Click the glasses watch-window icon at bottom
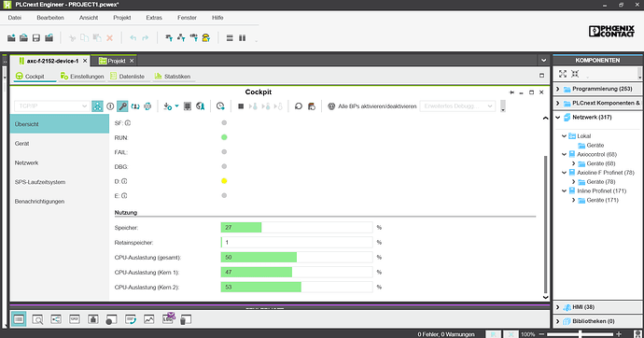The height and width of the screenshot is (338, 644). 75,319
